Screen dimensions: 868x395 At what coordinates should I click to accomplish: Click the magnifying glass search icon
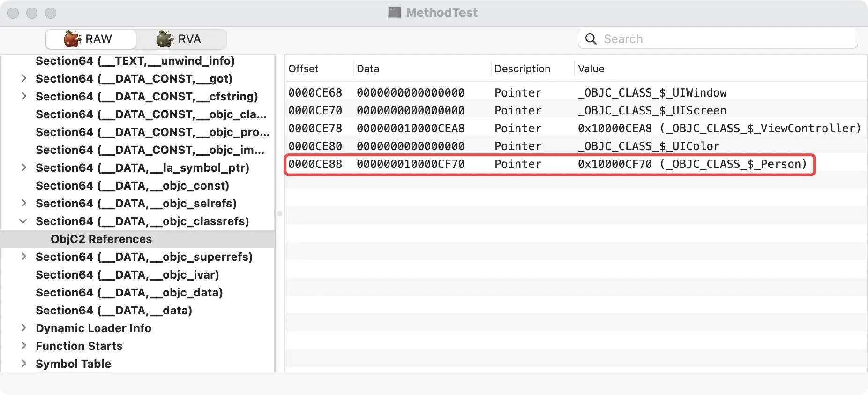(x=591, y=39)
